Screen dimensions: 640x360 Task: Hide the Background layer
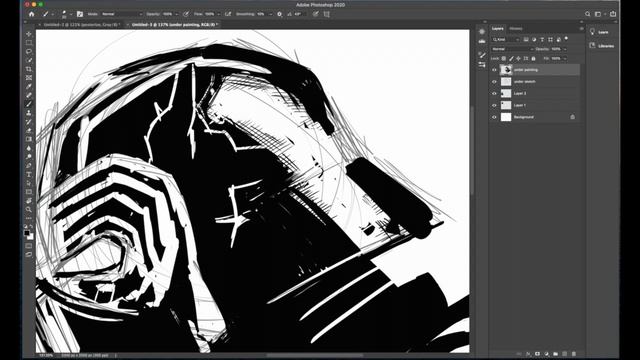click(x=494, y=117)
